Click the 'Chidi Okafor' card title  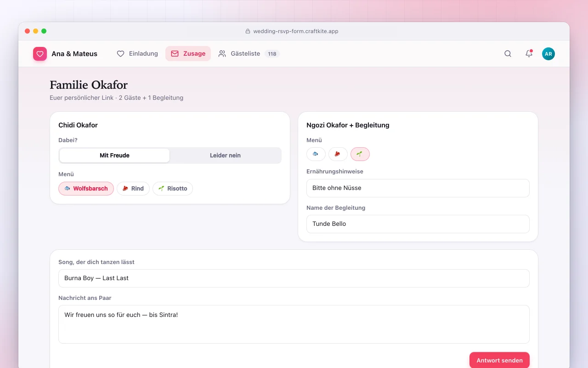pyautogui.click(x=78, y=125)
